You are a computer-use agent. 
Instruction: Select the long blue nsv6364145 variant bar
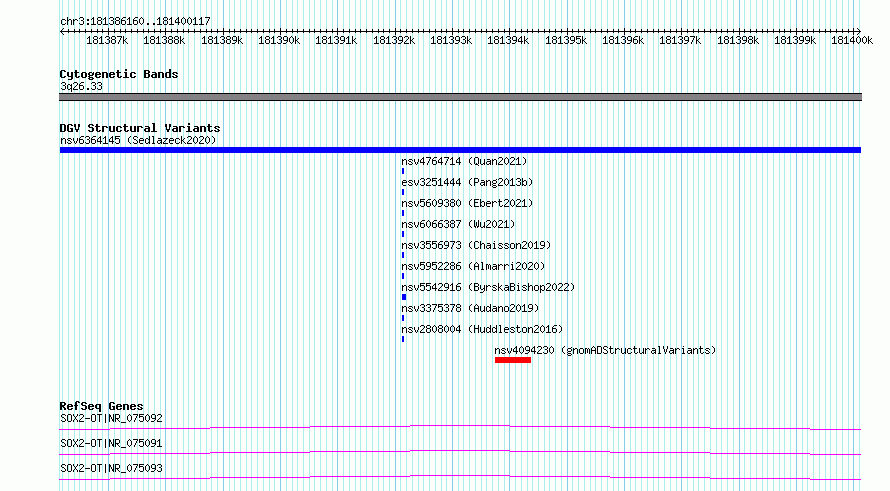pyautogui.click(x=460, y=150)
